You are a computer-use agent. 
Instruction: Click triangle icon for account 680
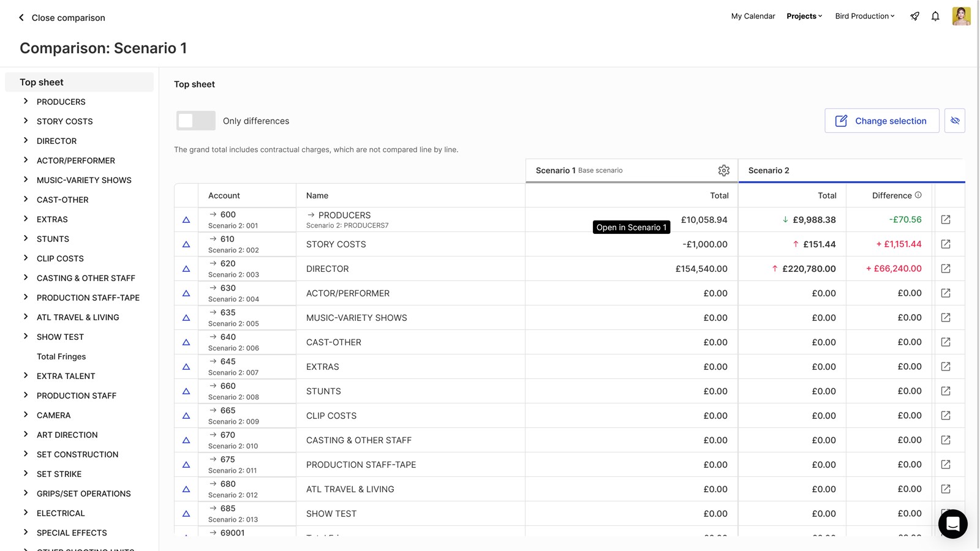[186, 489]
